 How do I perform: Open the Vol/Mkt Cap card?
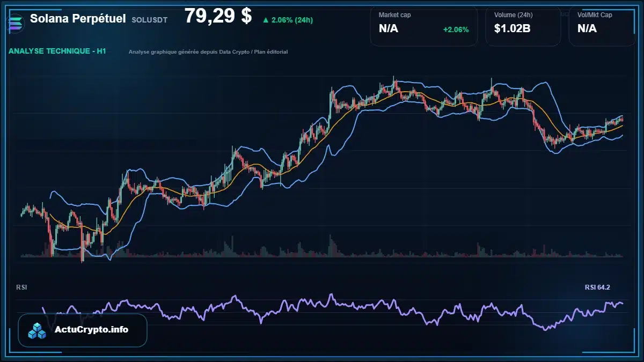point(603,26)
